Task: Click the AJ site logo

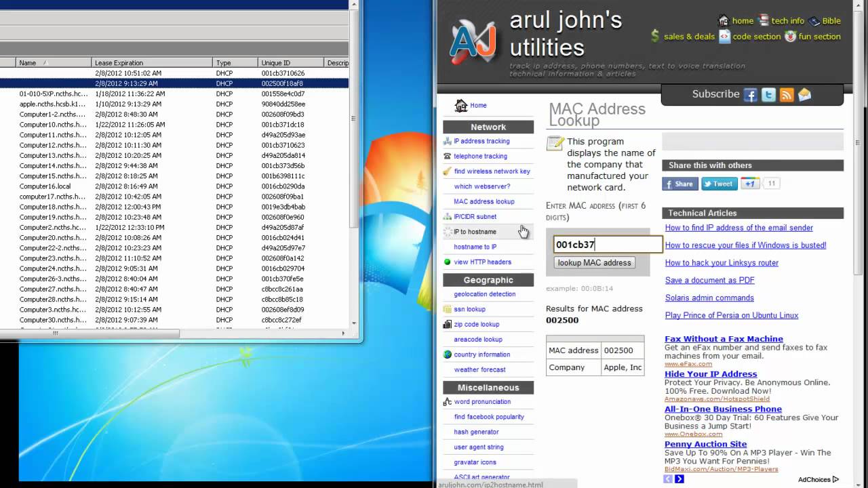Action: point(474,40)
